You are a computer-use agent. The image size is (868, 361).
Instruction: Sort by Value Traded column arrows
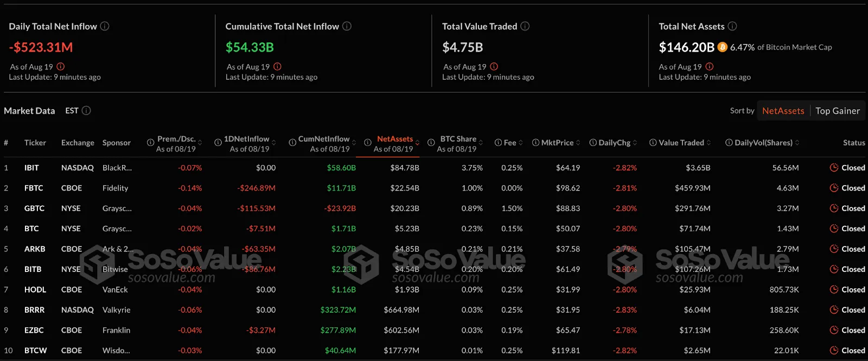pyautogui.click(x=709, y=143)
